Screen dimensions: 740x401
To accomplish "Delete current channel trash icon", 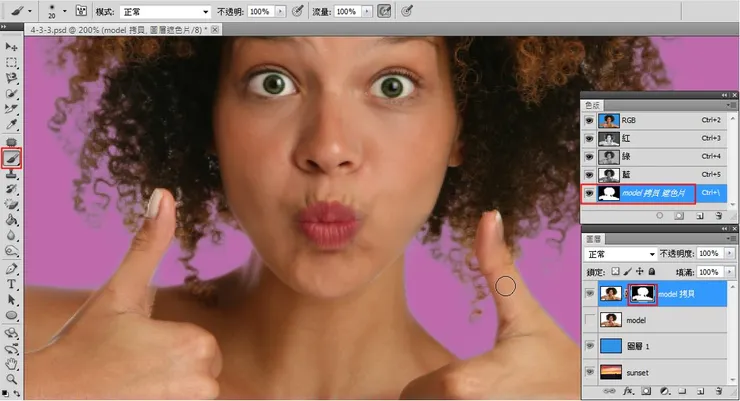I will pyautogui.click(x=718, y=216).
